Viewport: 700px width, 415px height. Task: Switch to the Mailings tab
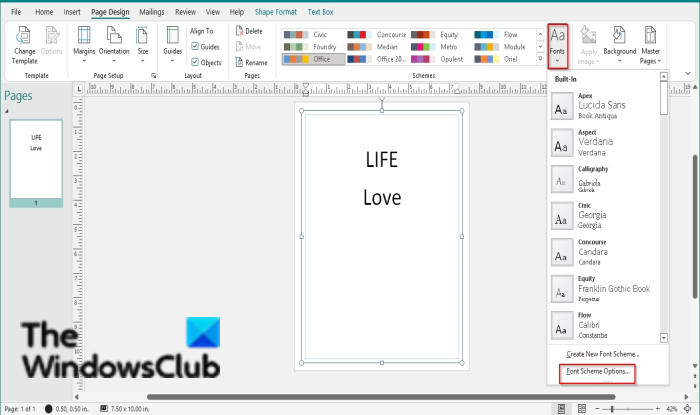[152, 12]
